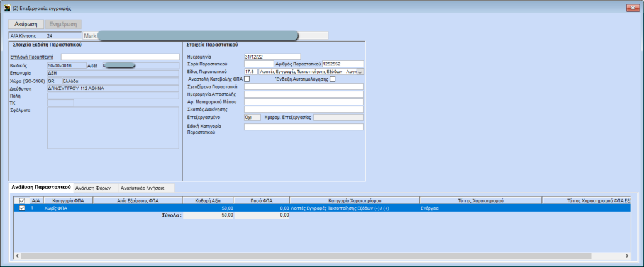Viewport: 644px width, 267px height.
Task: Click Αριθμός Παραστατικού field 1252552
Action: (x=343, y=64)
